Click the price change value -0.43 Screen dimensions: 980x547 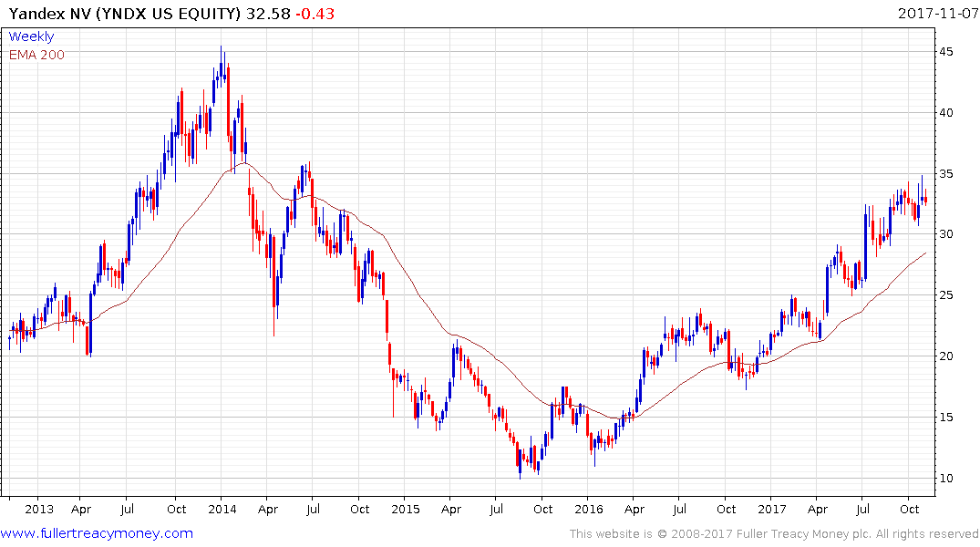click(315, 13)
